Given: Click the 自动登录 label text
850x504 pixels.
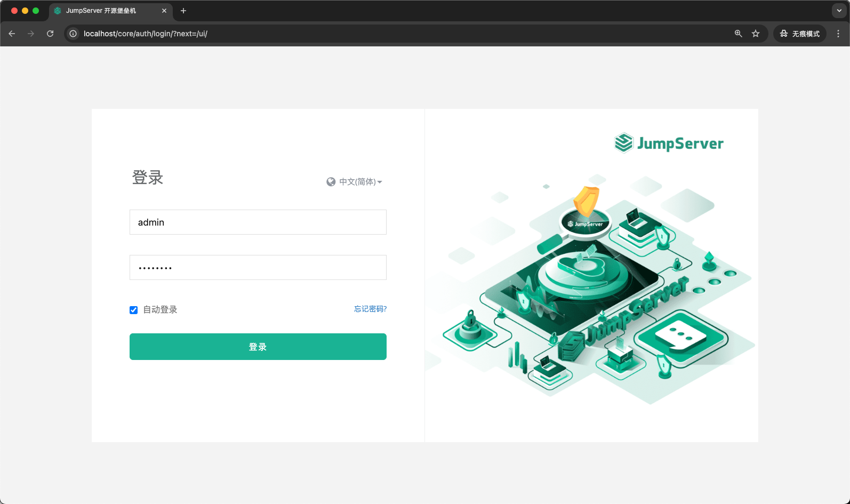Looking at the screenshot, I should click(x=160, y=310).
